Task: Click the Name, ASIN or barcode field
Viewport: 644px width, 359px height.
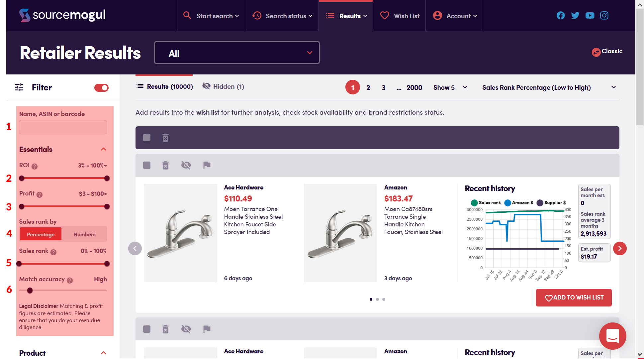Action: coord(63,127)
